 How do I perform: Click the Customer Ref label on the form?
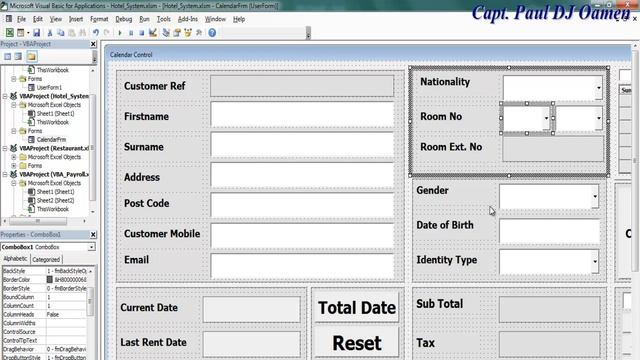pos(155,86)
